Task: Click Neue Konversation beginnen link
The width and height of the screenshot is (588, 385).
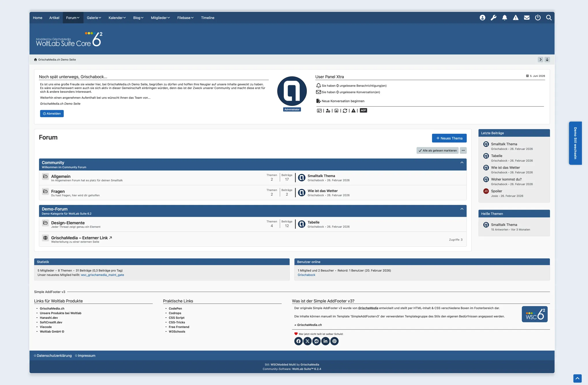Action: pyautogui.click(x=343, y=101)
